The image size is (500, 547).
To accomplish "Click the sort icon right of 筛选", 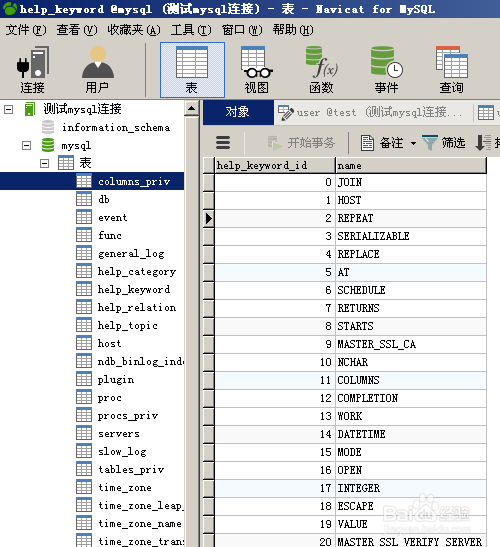I will pyautogui.click(x=484, y=143).
